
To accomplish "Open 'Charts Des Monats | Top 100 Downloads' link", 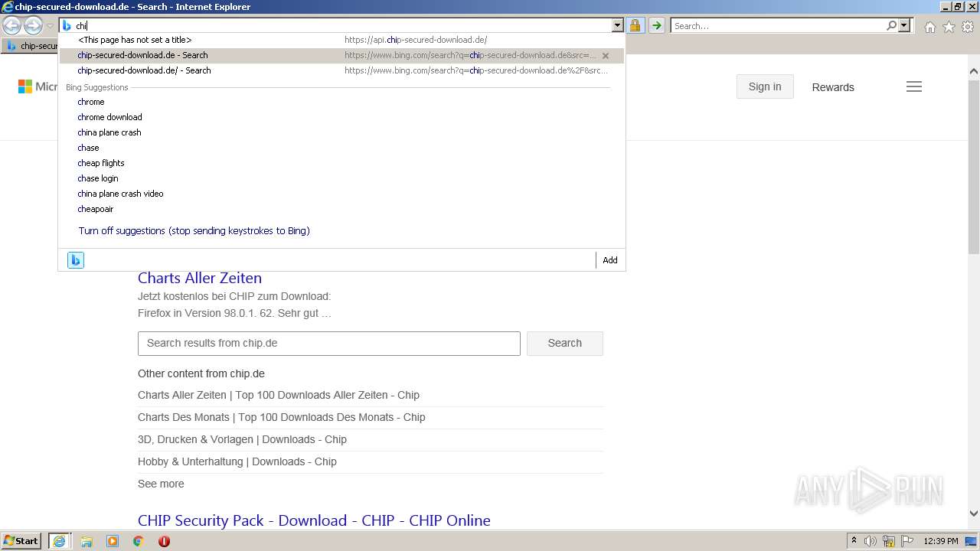I will tap(282, 417).
